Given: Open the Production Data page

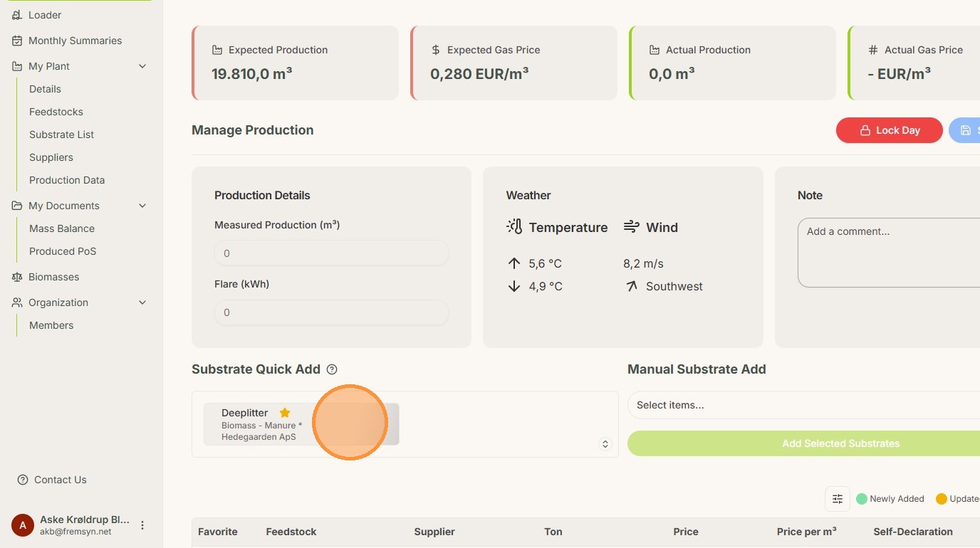Looking at the screenshot, I should [x=67, y=180].
